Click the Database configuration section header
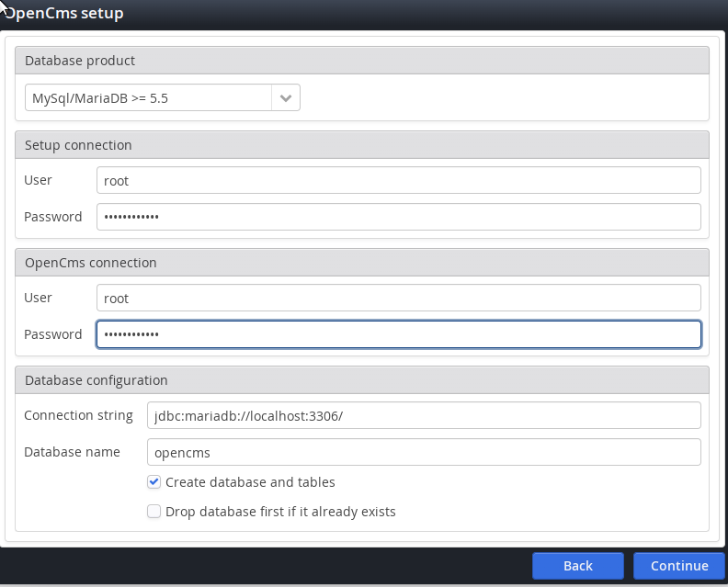The width and height of the screenshot is (728, 587). (x=362, y=380)
